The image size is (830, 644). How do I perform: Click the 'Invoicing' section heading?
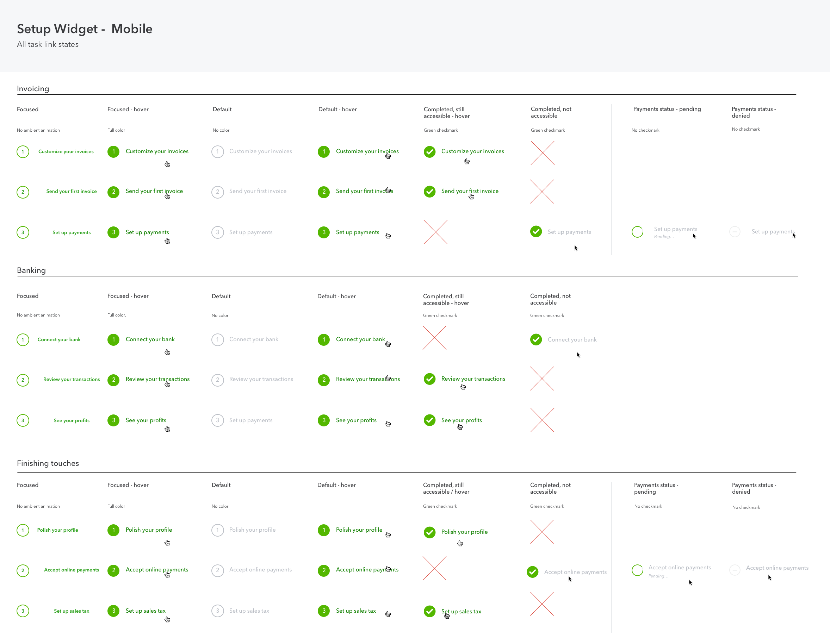point(33,88)
